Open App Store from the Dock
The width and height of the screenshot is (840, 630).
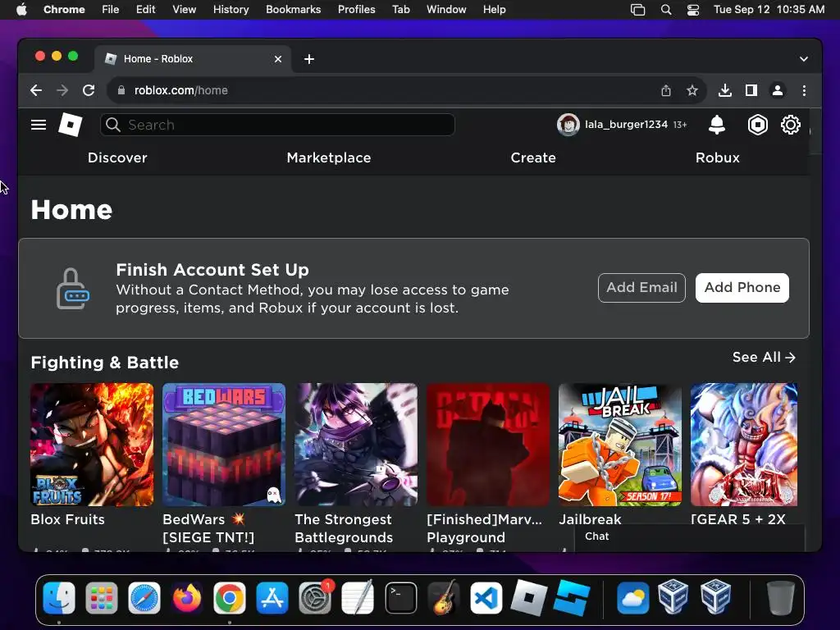tap(272, 597)
